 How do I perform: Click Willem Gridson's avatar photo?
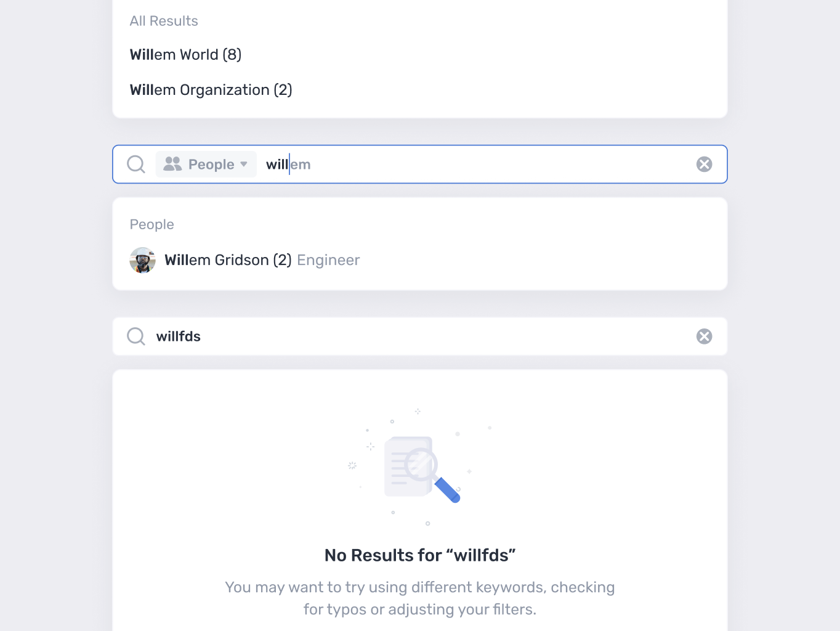pyautogui.click(x=142, y=260)
